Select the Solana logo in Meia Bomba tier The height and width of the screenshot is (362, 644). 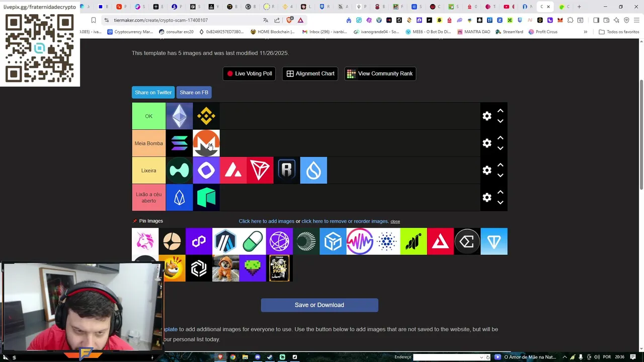click(179, 143)
